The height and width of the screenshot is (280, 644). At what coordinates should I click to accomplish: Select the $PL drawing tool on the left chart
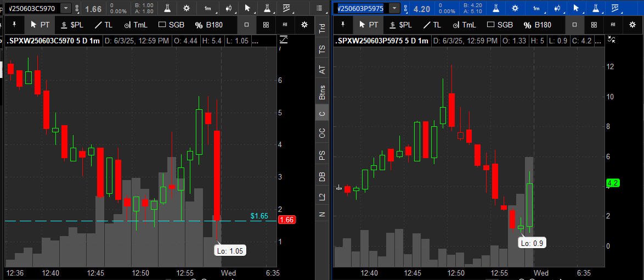(x=72, y=25)
